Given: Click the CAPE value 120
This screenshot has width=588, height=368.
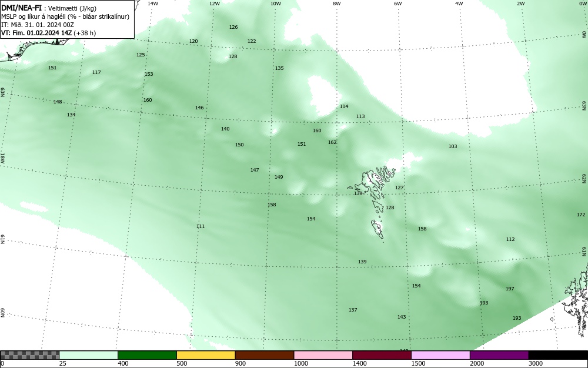Looking at the screenshot, I should [193, 41].
